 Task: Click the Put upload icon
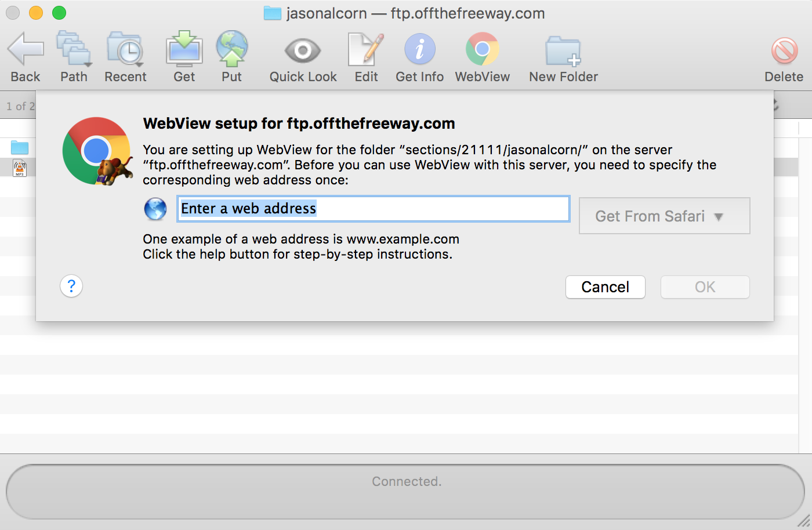coord(232,49)
